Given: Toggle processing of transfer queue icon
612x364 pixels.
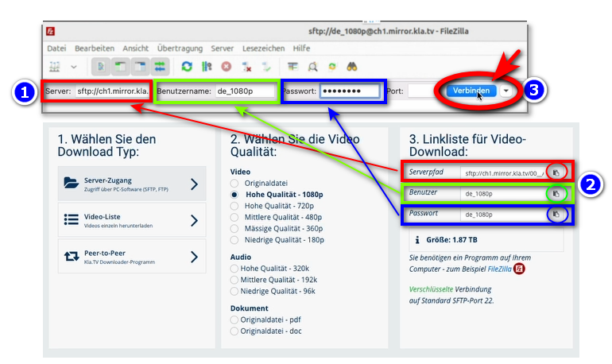Looking at the screenshot, I should (x=207, y=67).
